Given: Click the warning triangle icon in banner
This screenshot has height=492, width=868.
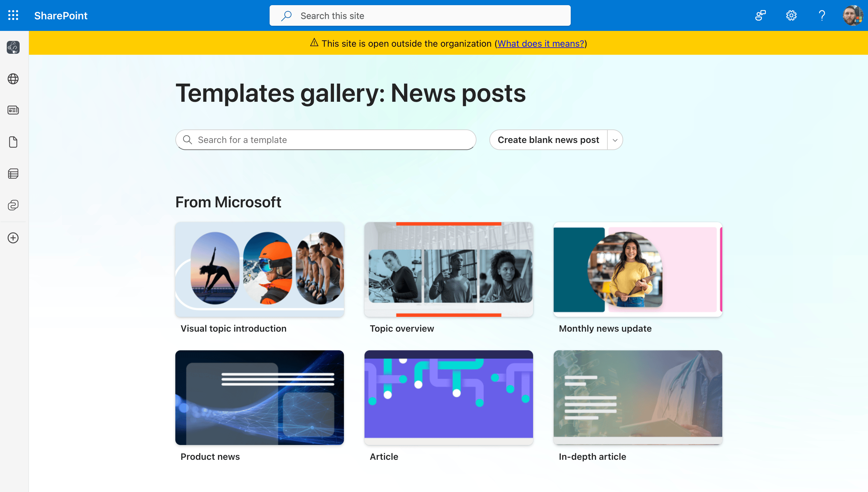Looking at the screenshot, I should 314,43.
